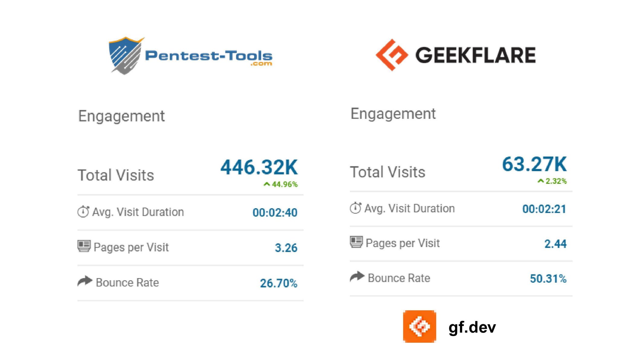Screen dimensions: 644x362
Task: Click the stopwatch icon beside Geekflare Avg. Visit Duration
Action: [356, 208]
